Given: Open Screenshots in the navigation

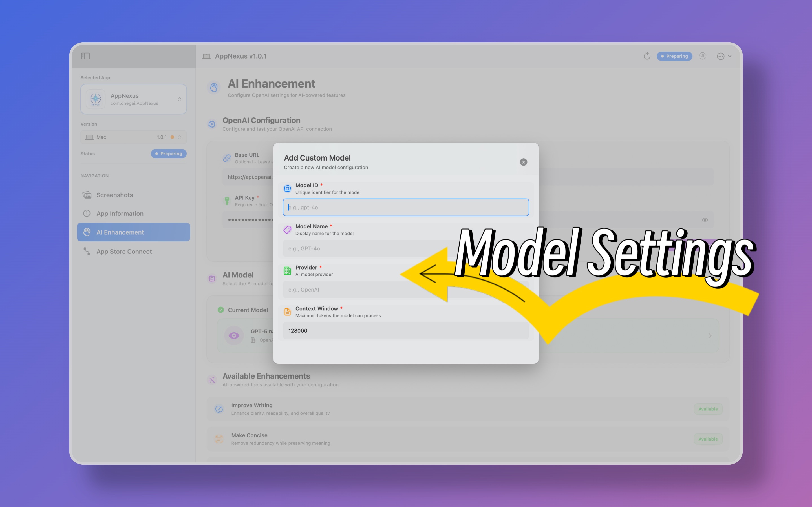Looking at the screenshot, I should 114,195.
